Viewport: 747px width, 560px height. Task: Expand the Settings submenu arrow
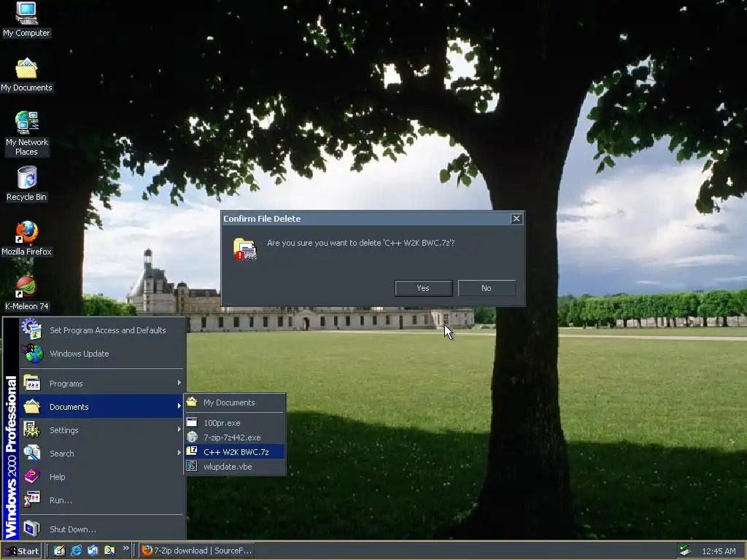coord(179,429)
